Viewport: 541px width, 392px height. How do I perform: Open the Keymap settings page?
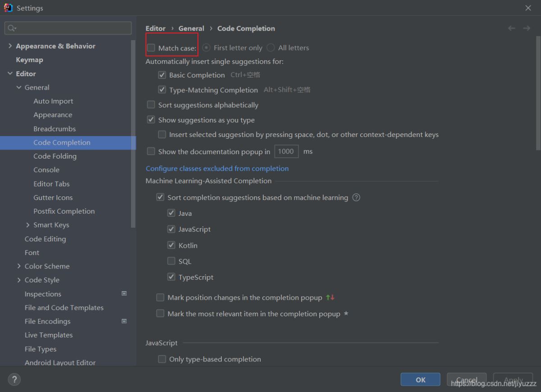[29, 60]
